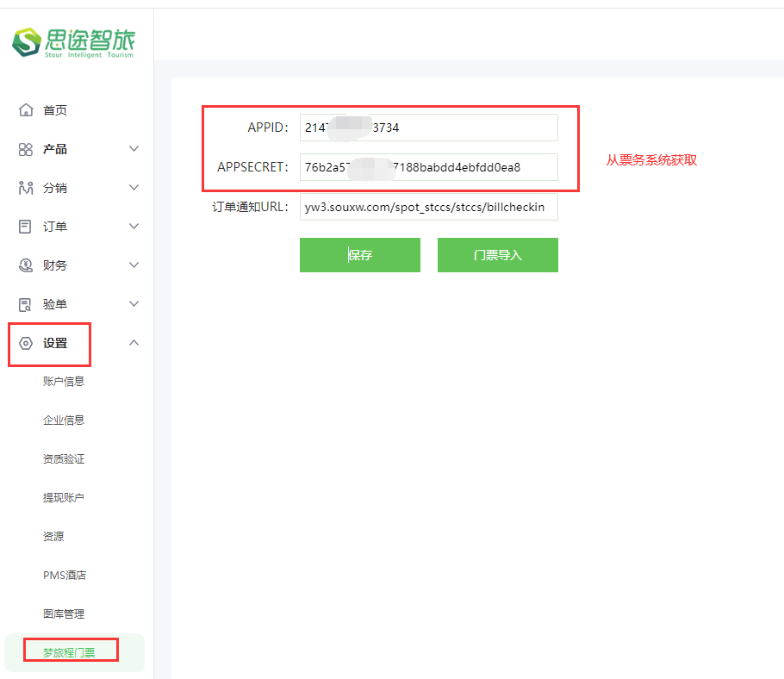
Task: Collapse the 设置 menu chevron
Action: tap(134, 343)
